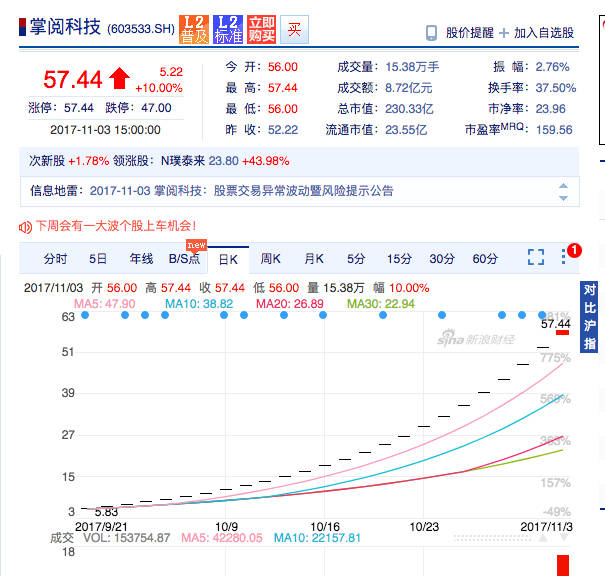
Task: Switch to the 30分 chart tab
Action: [442, 258]
